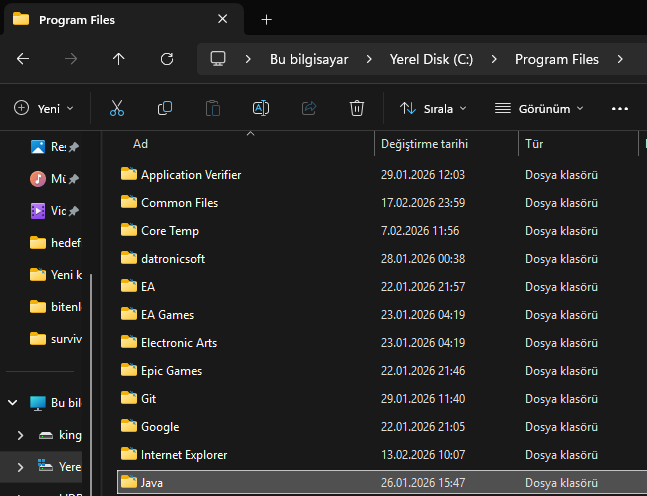Click the computer icon in address bar
647x496 pixels.
click(x=218, y=59)
